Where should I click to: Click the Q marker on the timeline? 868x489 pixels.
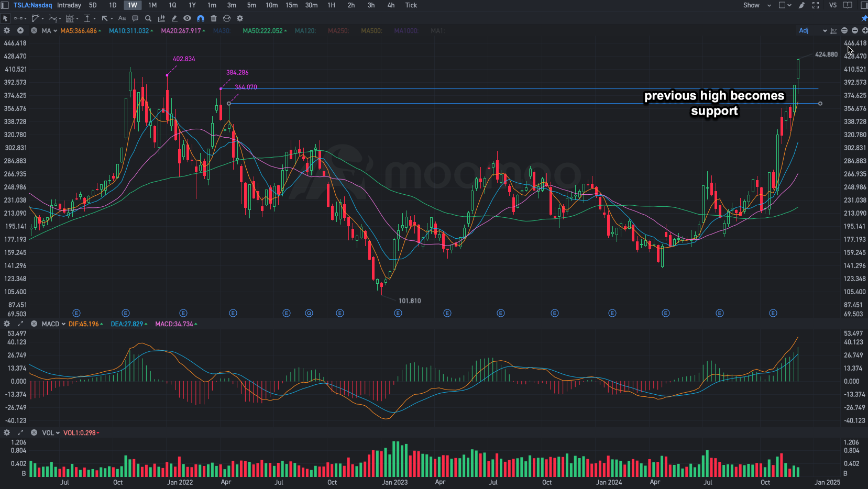pos(309,313)
